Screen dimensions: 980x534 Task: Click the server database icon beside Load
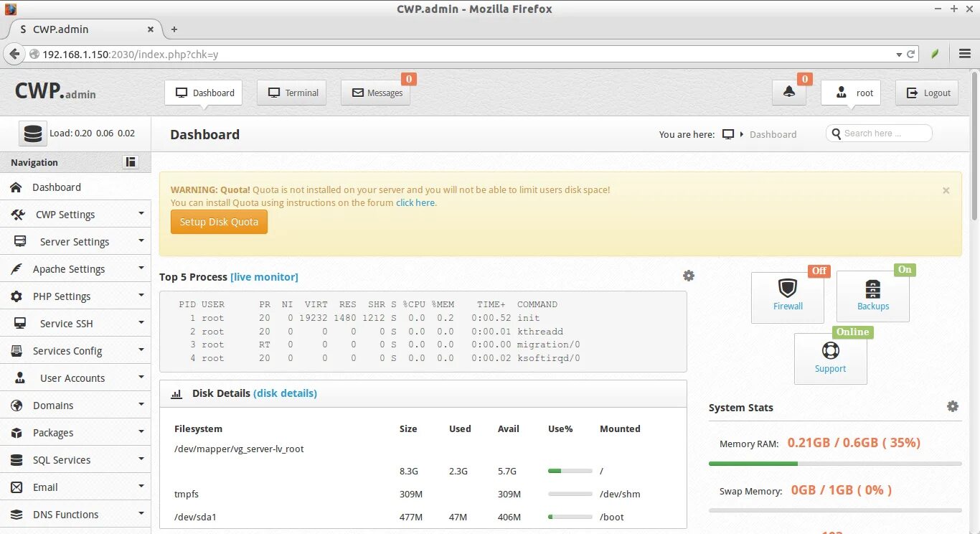coord(32,133)
